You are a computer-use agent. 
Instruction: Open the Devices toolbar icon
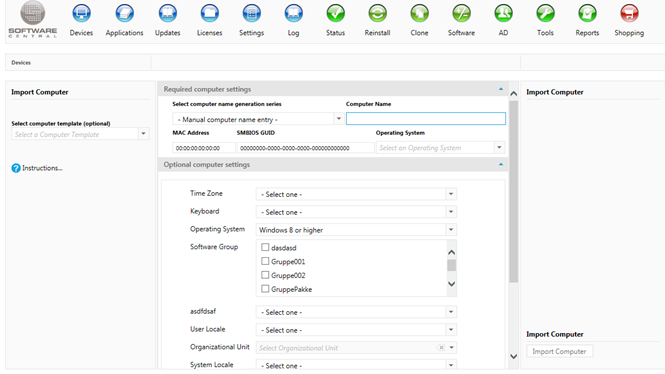pyautogui.click(x=81, y=14)
